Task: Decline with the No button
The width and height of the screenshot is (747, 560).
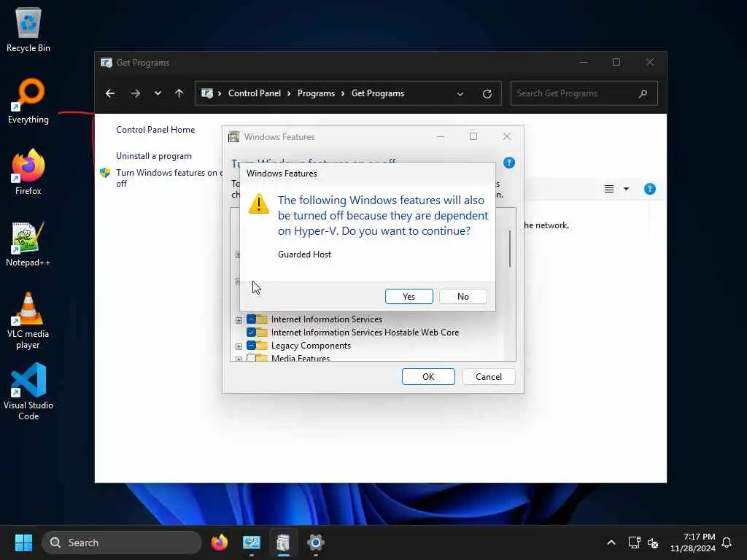Action: tap(462, 296)
